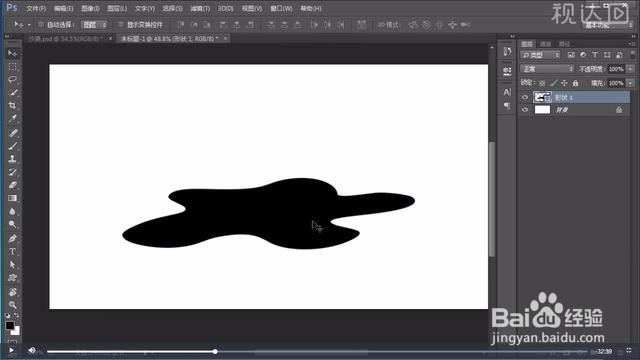The height and width of the screenshot is (360, 640).
Task: Filter layers by adjustment layer icon
Action: tap(583, 55)
